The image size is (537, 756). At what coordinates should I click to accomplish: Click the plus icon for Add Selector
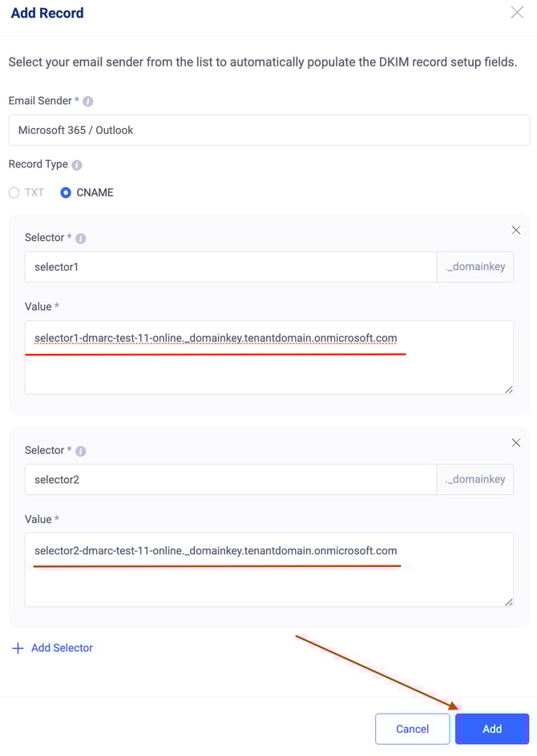18,648
